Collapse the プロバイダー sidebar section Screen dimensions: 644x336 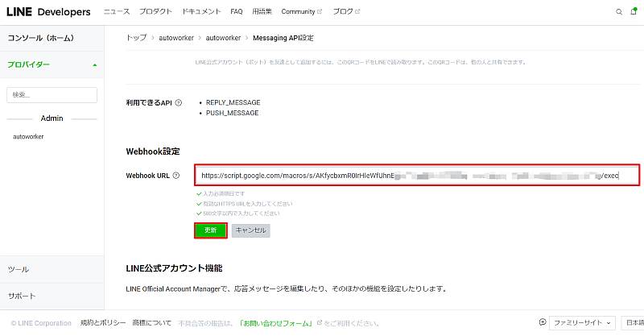point(52,64)
